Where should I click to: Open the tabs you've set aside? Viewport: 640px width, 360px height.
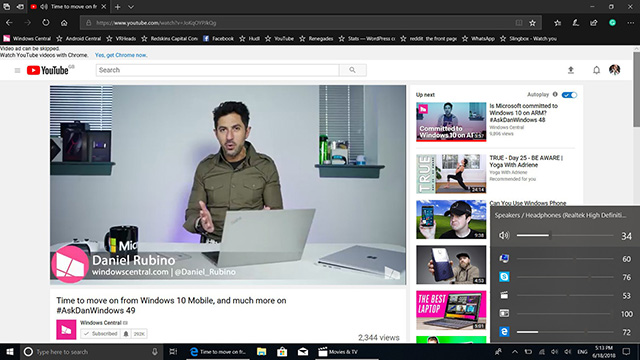(7, 7)
